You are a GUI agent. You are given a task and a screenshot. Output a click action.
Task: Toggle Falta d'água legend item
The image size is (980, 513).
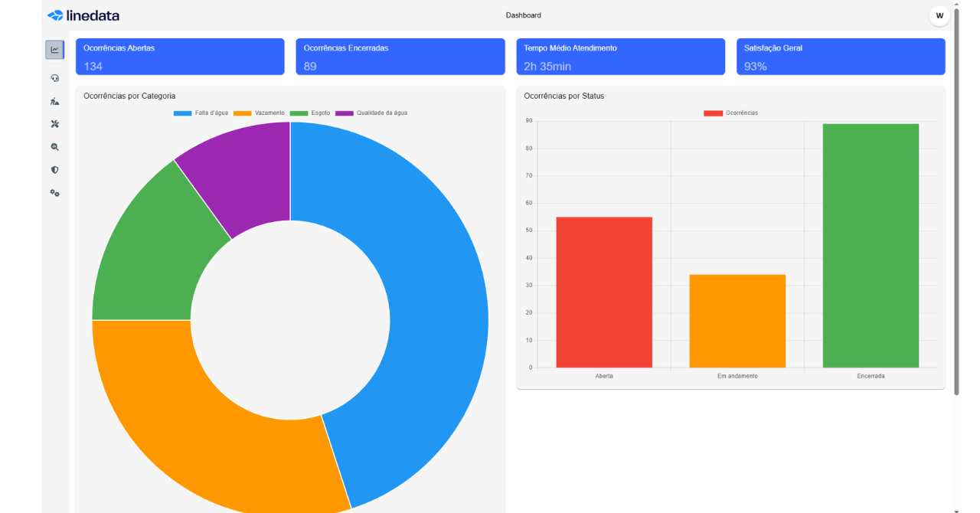pyautogui.click(x=201, y=113)
